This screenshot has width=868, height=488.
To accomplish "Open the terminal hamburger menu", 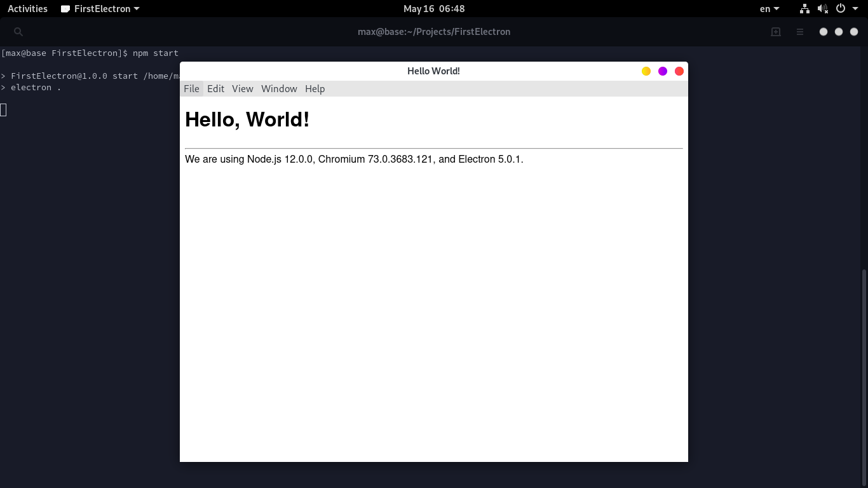I will (x=799, y=31).
